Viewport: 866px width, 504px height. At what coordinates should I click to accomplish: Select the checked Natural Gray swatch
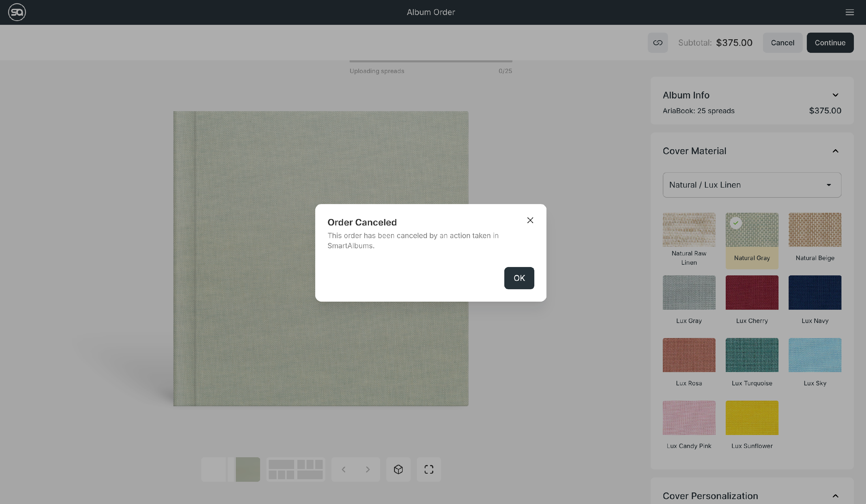752,230
